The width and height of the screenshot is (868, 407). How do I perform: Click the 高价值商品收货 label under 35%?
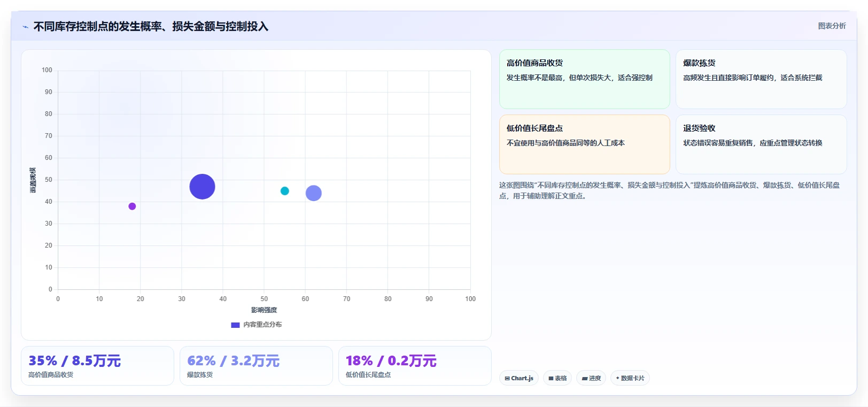click(x=51, y=375)
